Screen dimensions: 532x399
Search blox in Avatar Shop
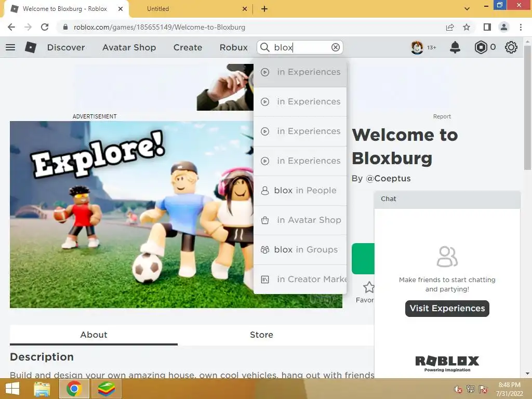click(300, 220)
